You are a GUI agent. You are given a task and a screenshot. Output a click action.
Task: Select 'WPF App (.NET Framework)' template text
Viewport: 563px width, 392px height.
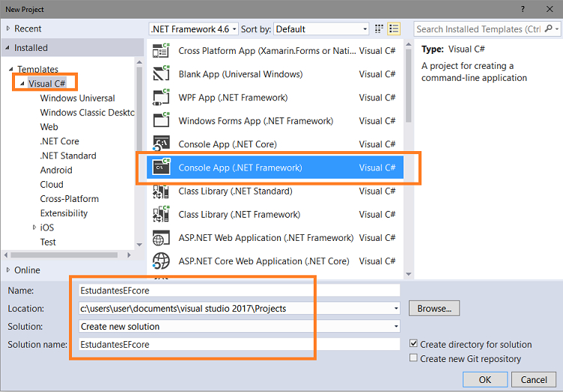233,97
